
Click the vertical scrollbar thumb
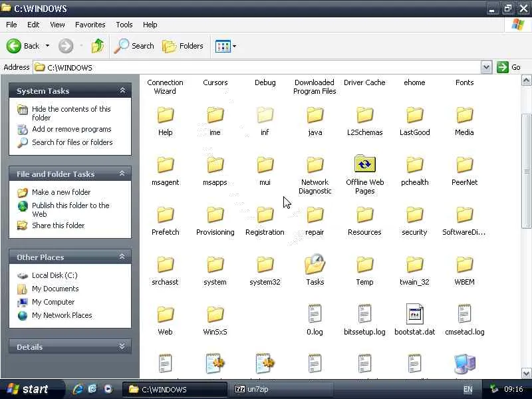(526, 172)
